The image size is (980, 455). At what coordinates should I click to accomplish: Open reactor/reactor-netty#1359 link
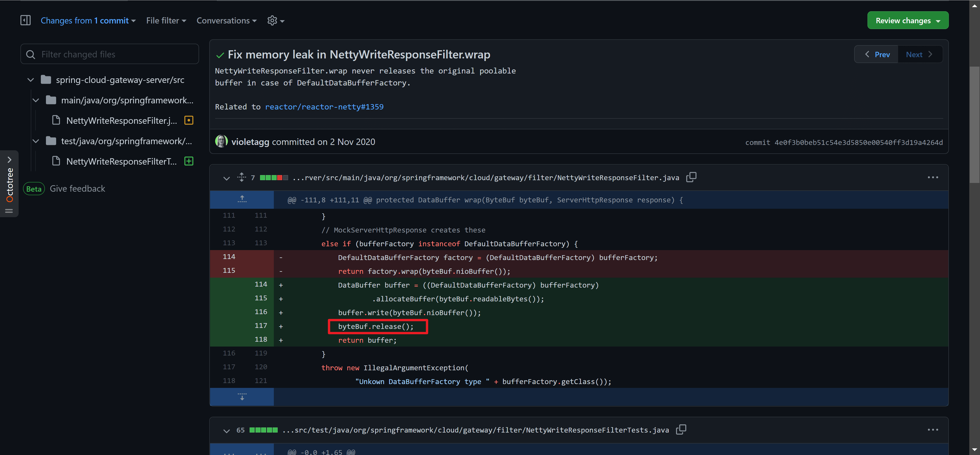(x=324, y=107)
